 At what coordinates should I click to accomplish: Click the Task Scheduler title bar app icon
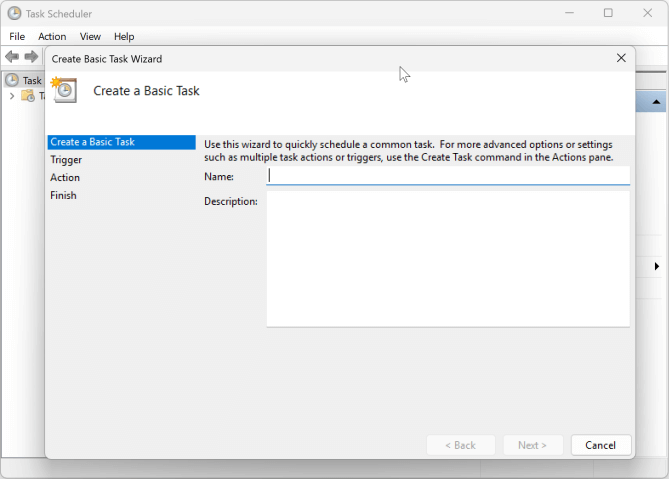tap(14, 13)
